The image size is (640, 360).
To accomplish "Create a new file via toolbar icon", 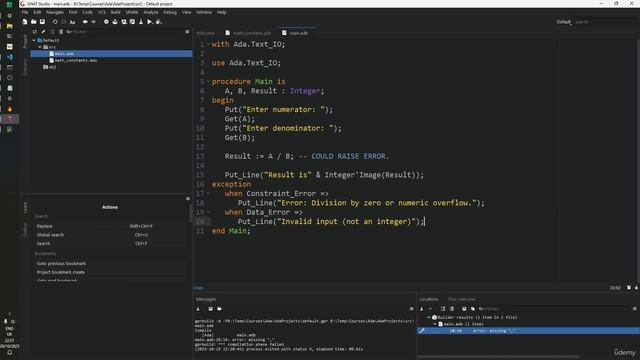I will [25, 22].
